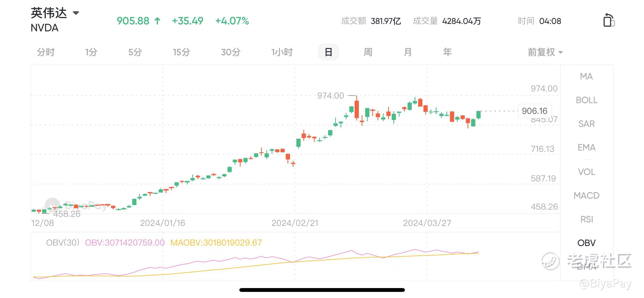Click the MAOBV:3018019029.67 value

pyautogui.click(x=216, y=243)
